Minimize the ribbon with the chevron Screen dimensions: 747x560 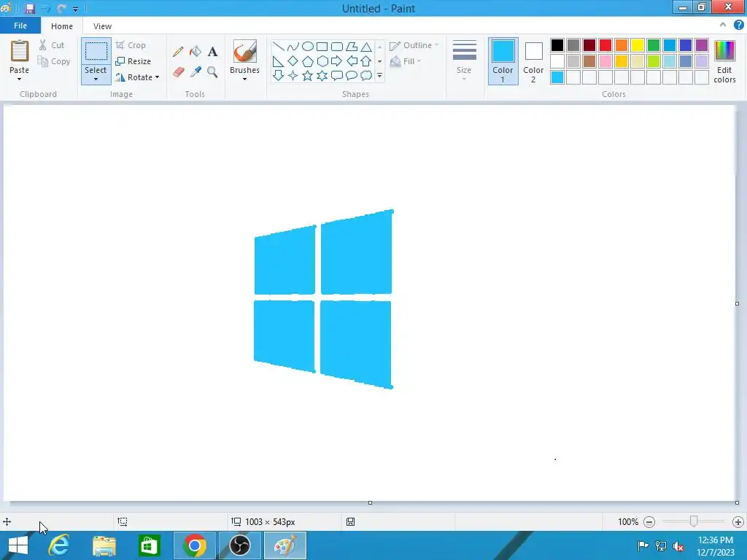(x=723, y=26)
